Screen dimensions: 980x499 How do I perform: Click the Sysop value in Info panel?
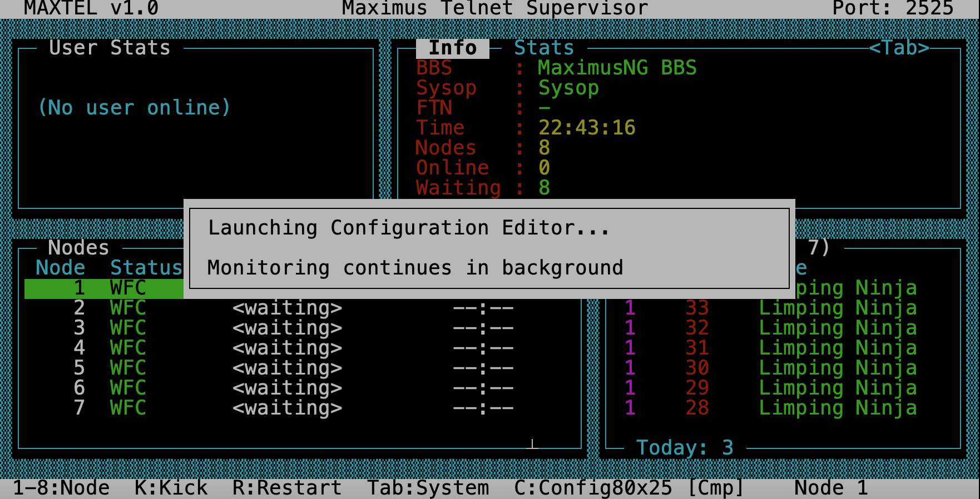pos(568,88)
